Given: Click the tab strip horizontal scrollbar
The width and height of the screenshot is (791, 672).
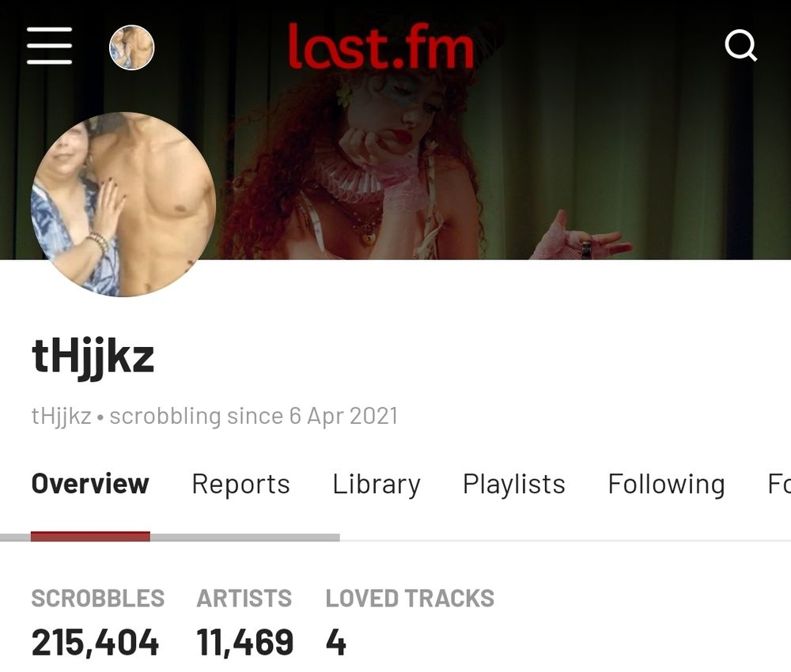Looking at the screenshot, I should tap(170, 538).
